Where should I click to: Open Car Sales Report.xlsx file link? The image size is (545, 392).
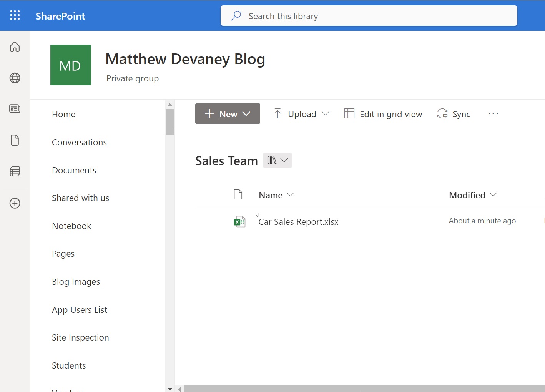point(298,222)
